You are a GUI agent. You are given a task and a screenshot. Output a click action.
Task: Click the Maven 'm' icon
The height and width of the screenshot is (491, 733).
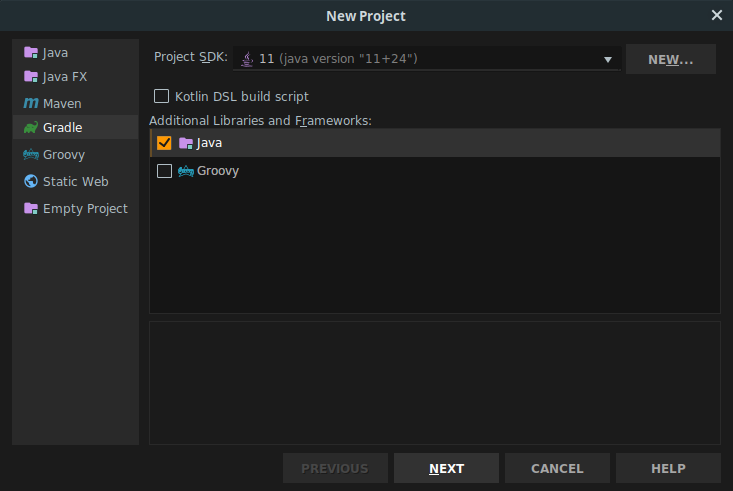(31, 103)
